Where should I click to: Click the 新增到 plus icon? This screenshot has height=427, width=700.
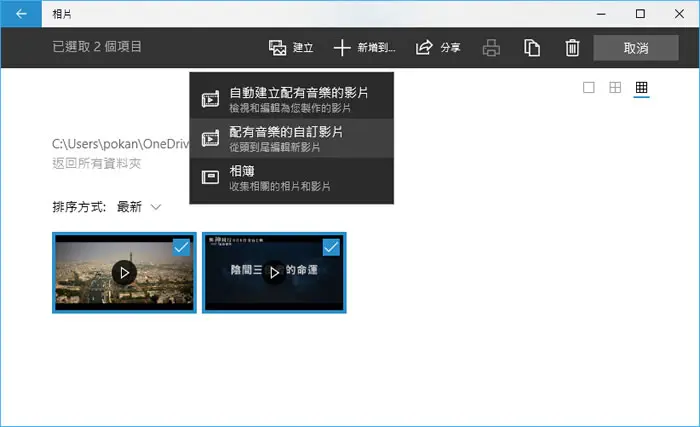tap(342, 47)
